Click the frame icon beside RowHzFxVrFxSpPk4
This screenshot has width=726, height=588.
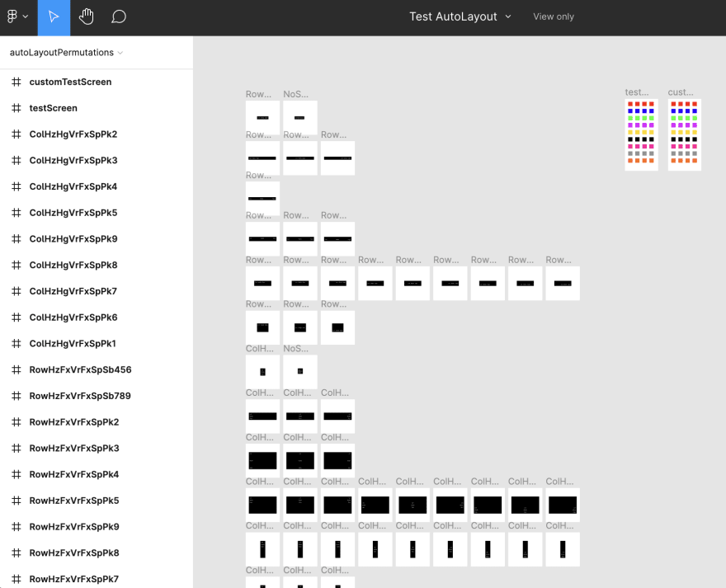(16, 474)
